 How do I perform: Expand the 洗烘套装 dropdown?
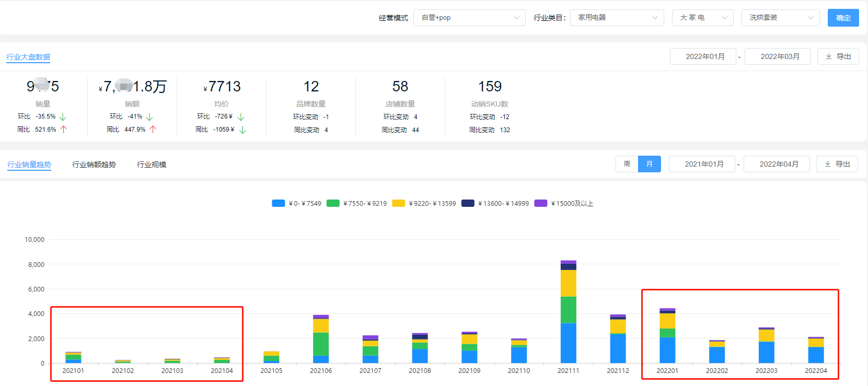pyautogui.click(x=781, y=18)
